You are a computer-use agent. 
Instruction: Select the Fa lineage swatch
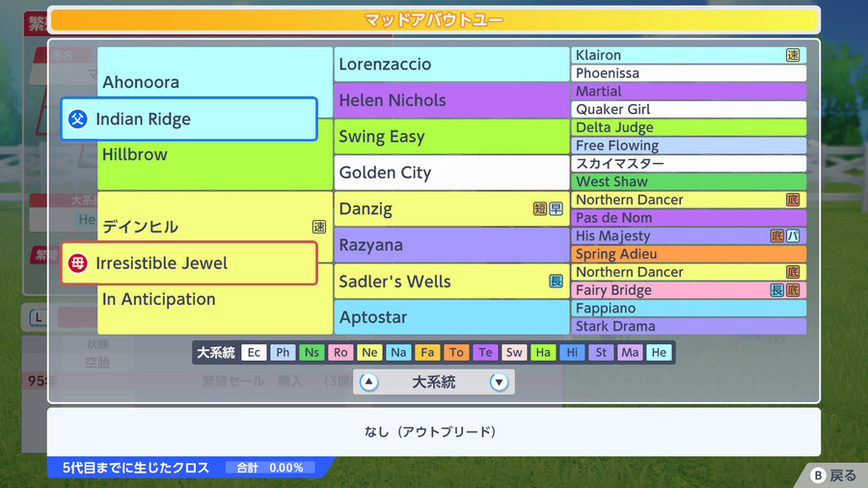427,352
